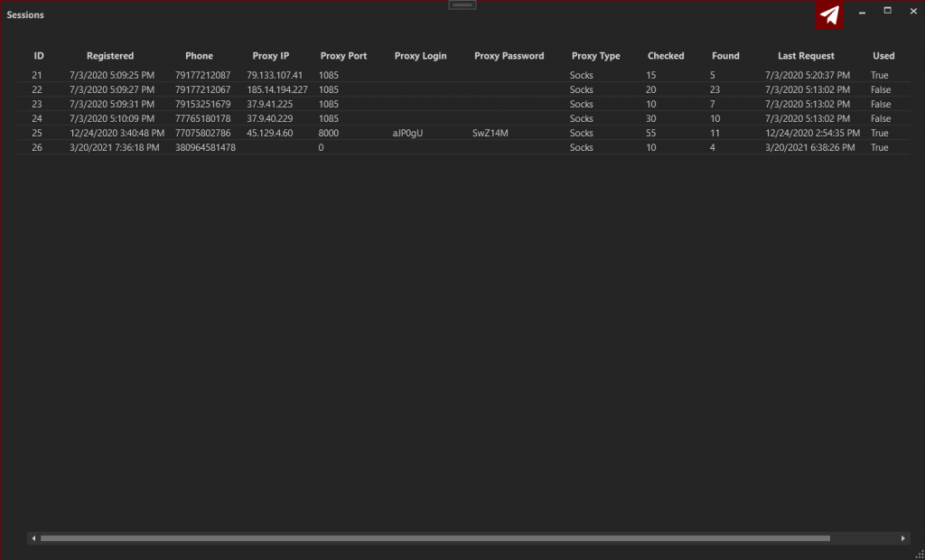Select the row with ID 26
925x560 pixels.
point(462,147)
